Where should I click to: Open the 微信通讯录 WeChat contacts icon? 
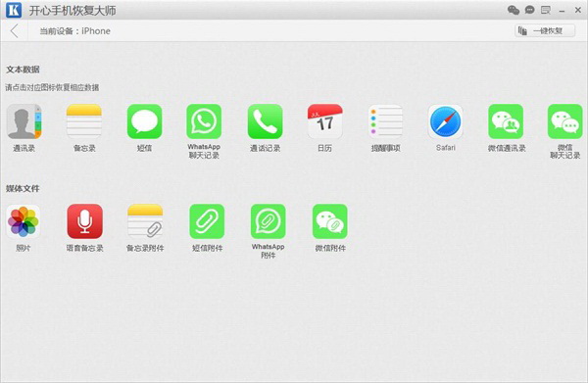[506, 121]
